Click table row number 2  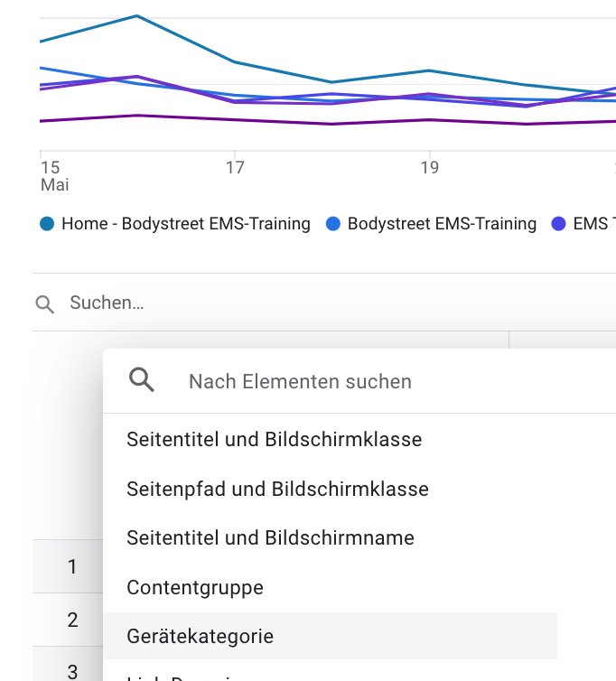point(72,620)
